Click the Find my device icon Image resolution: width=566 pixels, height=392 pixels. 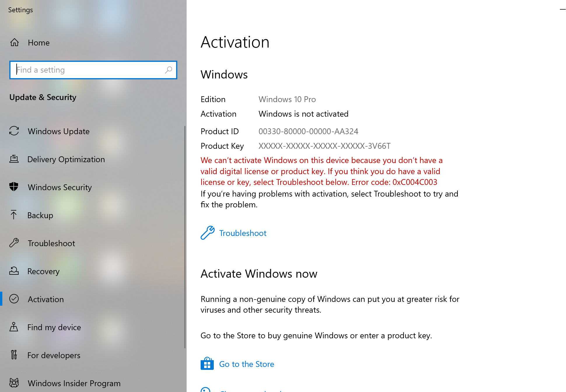(14, 327)
